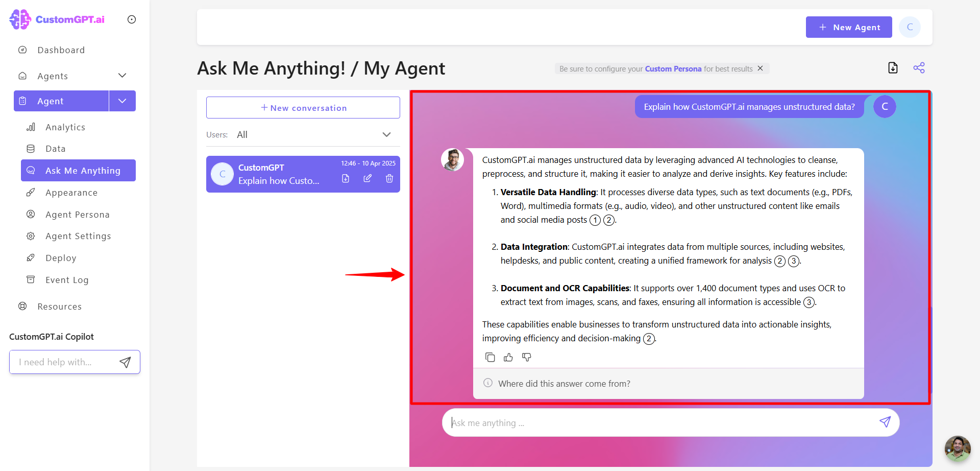
Task: Click the Agent Settings gear icon
Action: click(31, 236)
